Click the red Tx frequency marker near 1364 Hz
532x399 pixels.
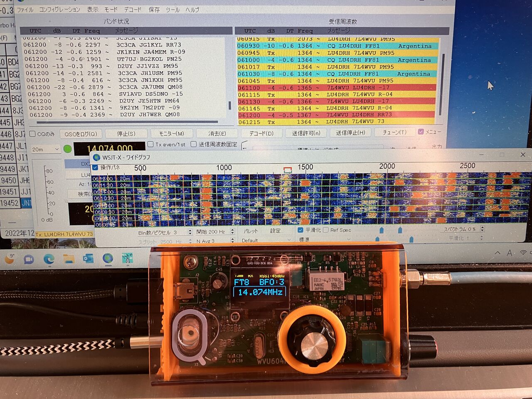(288, 170)
